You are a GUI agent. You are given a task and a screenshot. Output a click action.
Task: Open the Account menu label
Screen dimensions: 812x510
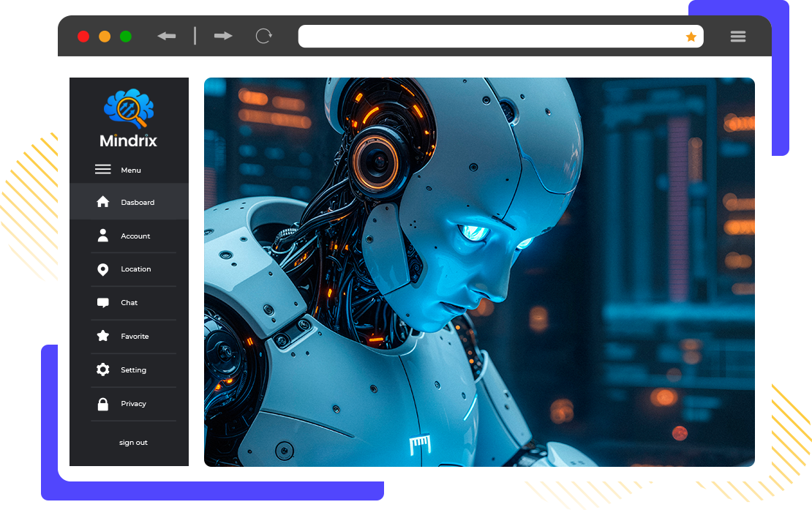pyautogui.click(x=135, y=236)
